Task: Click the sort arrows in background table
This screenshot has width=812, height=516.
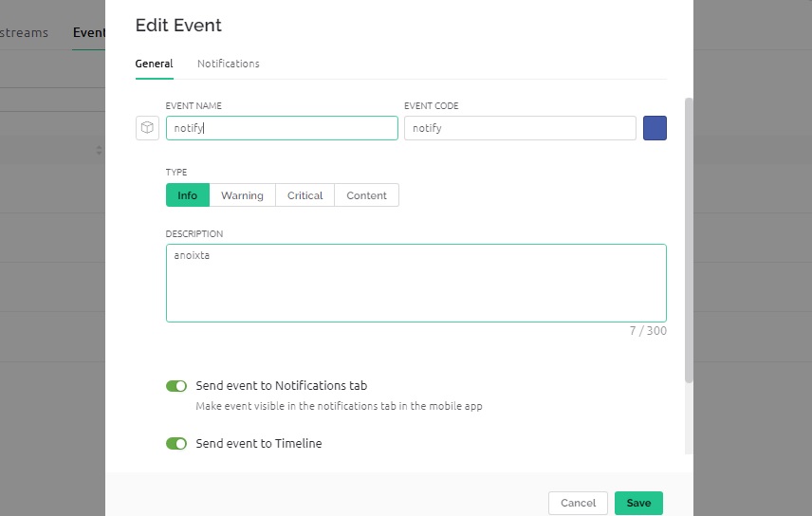Action: pyautogui.click(x=99, y=150)
